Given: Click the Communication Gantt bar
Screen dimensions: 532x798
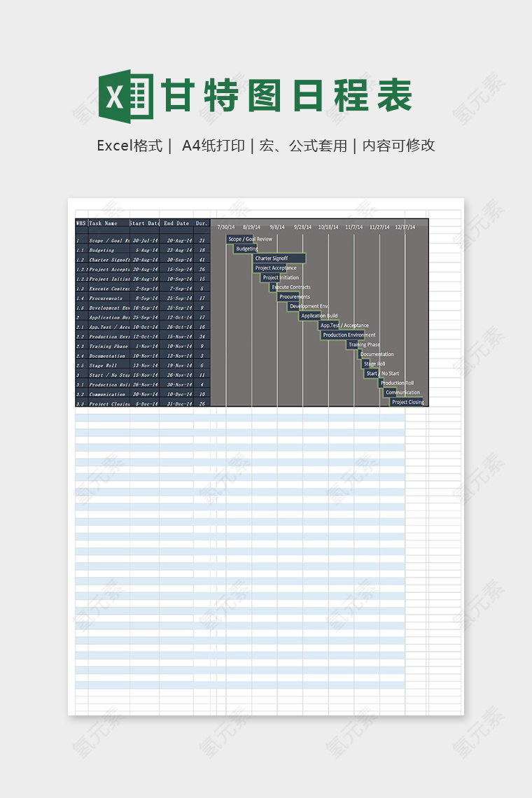Looking at the screenshot, I should pos(390,393).
